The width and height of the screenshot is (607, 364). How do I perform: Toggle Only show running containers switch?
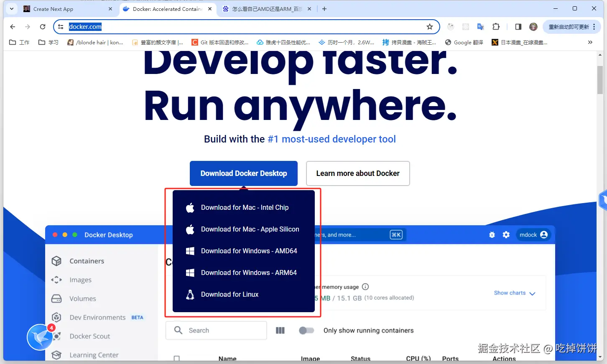306,331
